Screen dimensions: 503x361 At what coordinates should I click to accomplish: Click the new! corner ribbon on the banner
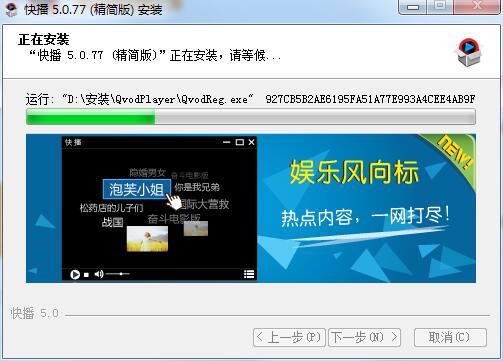pyautogui.click(x=453, y=153)
